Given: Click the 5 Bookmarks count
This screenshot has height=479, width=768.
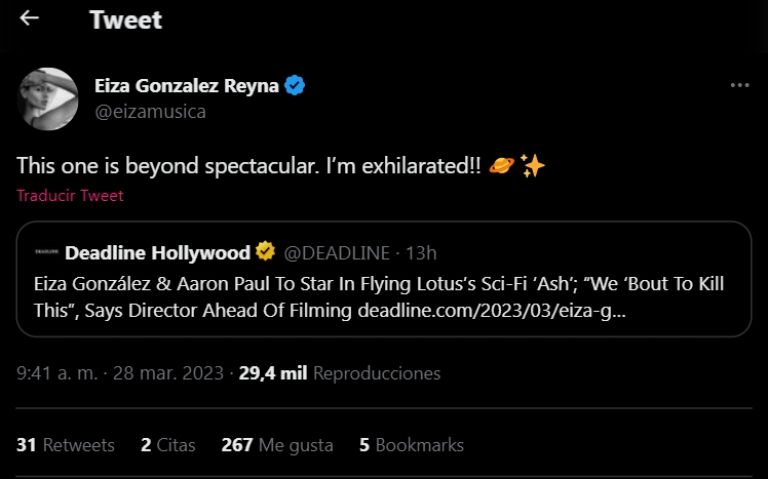Looking at the screenshot, I should (411, 445).
